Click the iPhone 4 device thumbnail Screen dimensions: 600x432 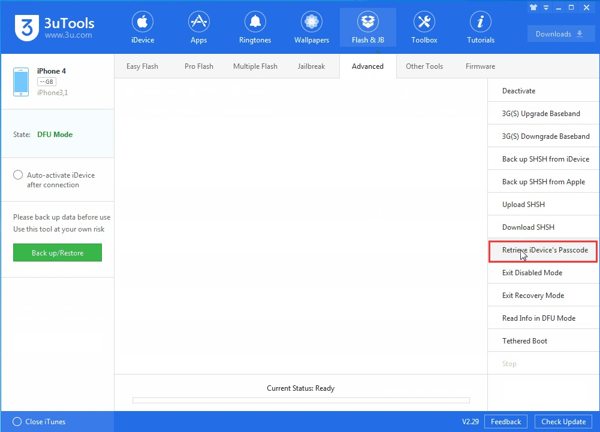click(21, 82)
